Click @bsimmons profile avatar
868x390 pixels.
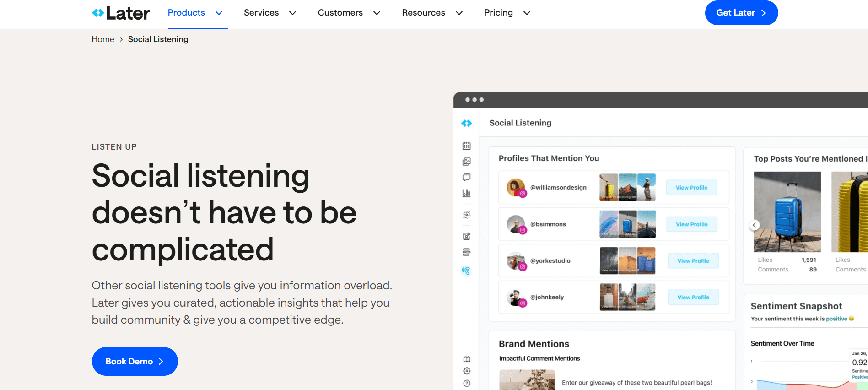[x=516, y=224]
